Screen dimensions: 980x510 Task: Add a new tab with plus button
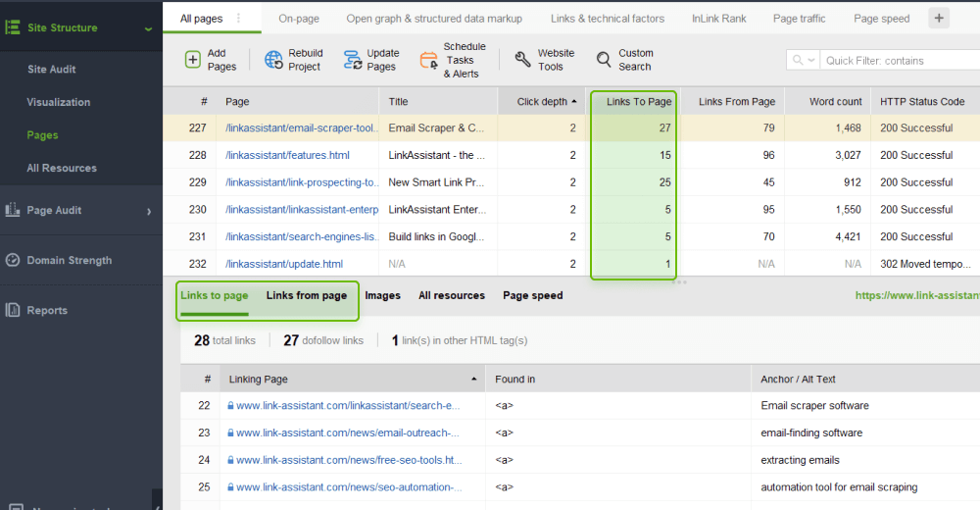click(939, 19)
